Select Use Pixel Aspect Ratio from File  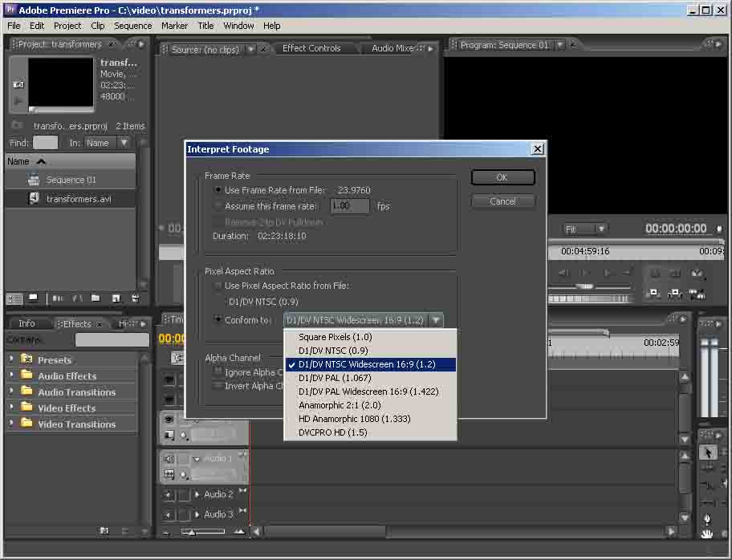(x=218, y=286)
